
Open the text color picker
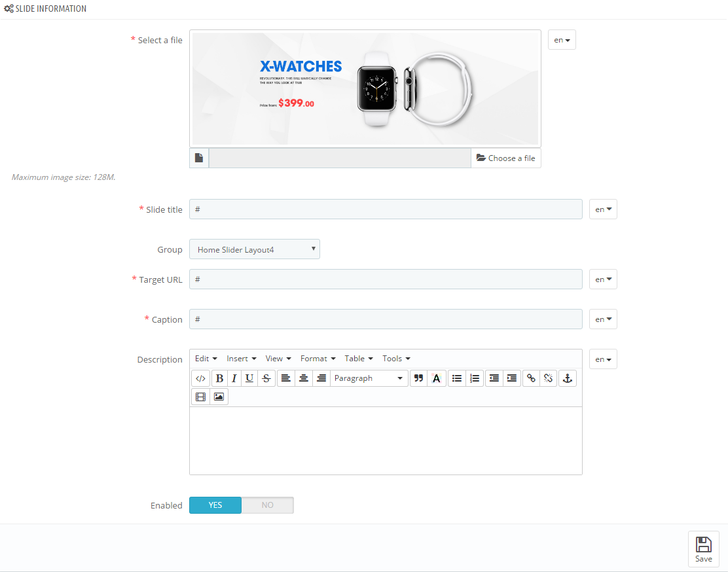point(437,378)
